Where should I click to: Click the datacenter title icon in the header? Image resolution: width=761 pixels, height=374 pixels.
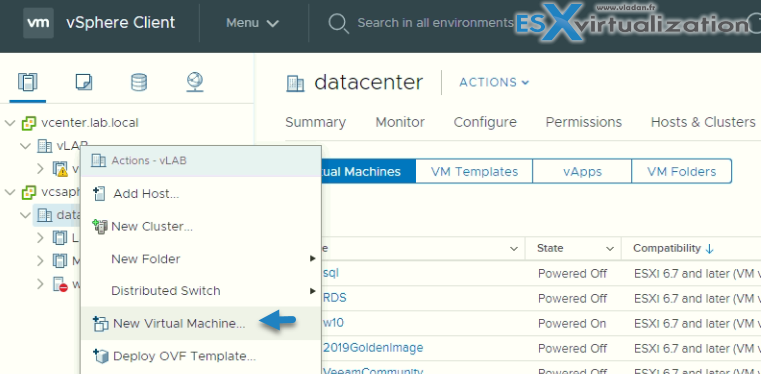click(x=295, y=83)
